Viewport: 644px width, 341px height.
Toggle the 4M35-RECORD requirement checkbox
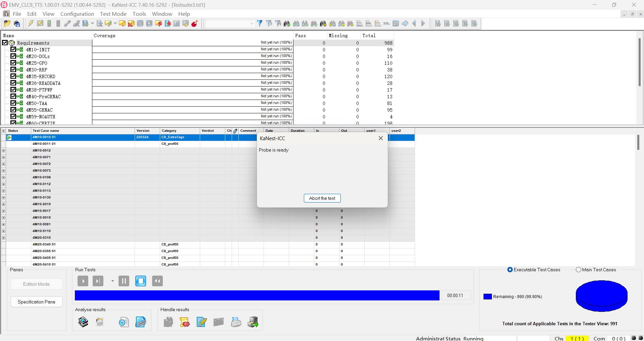(x=13, y=76)
